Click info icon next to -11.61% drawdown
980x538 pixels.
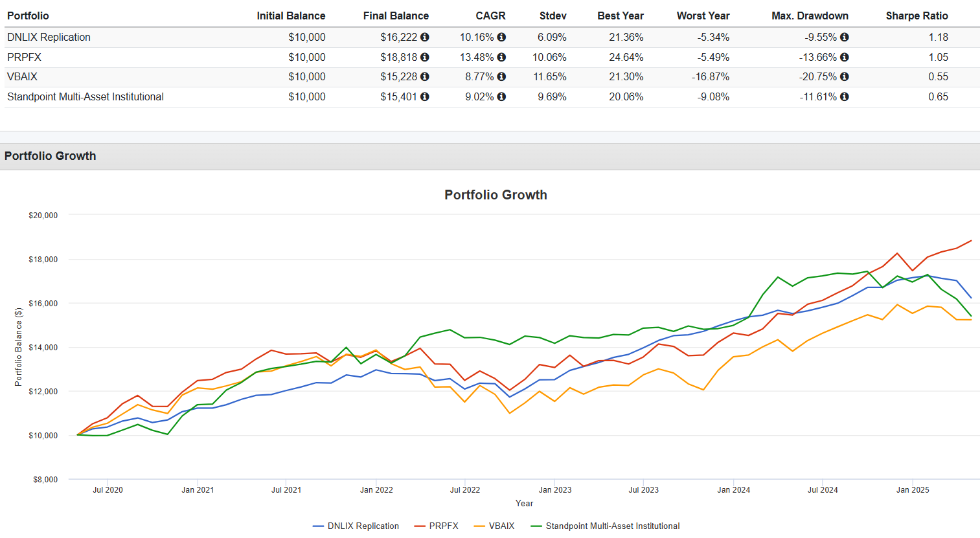pos(845,96)
